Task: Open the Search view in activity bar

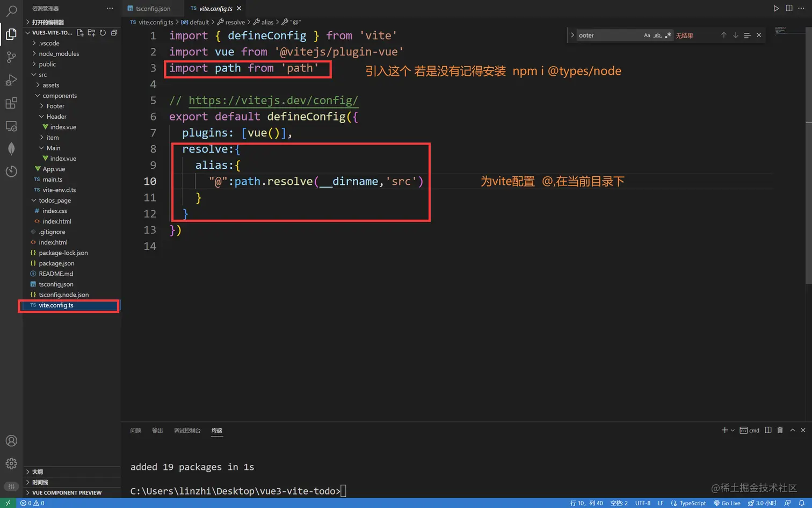Action: tap(11, 11)
